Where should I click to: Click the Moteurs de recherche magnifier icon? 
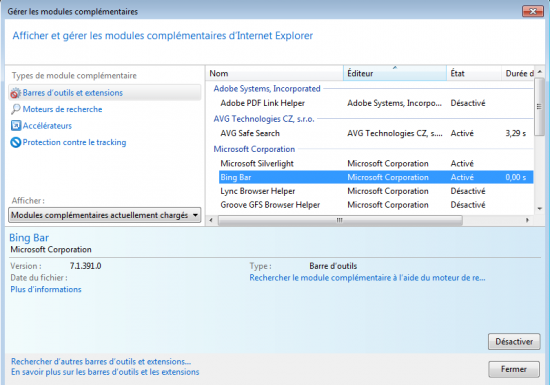15,109
